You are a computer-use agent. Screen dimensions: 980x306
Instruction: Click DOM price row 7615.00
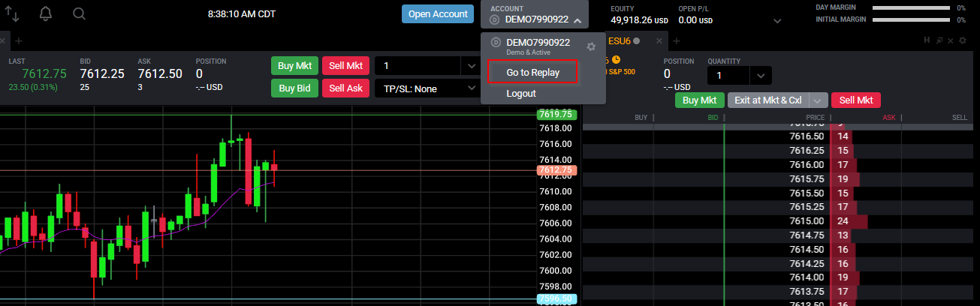coord(807,221)
